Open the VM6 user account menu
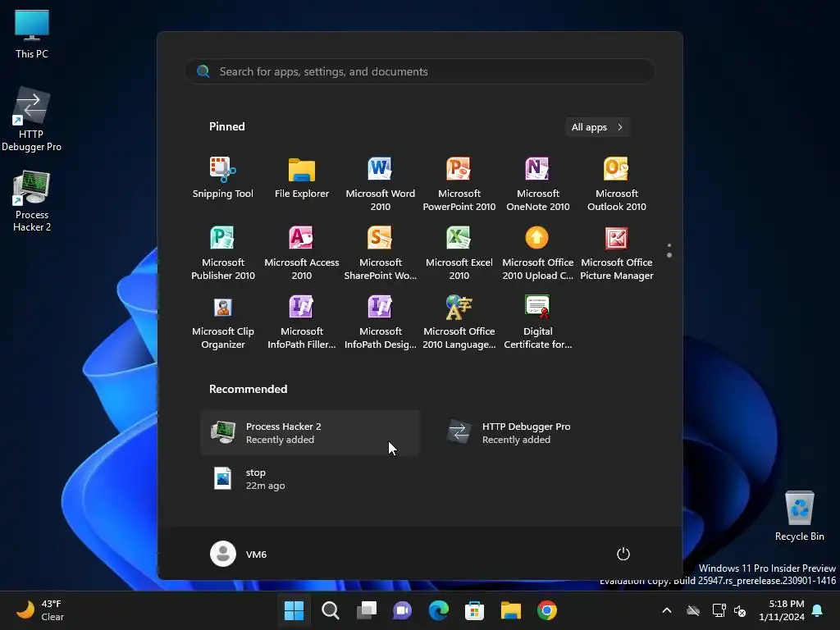Image resolution: width=840 pixels, height=630 pixels. 239,554
